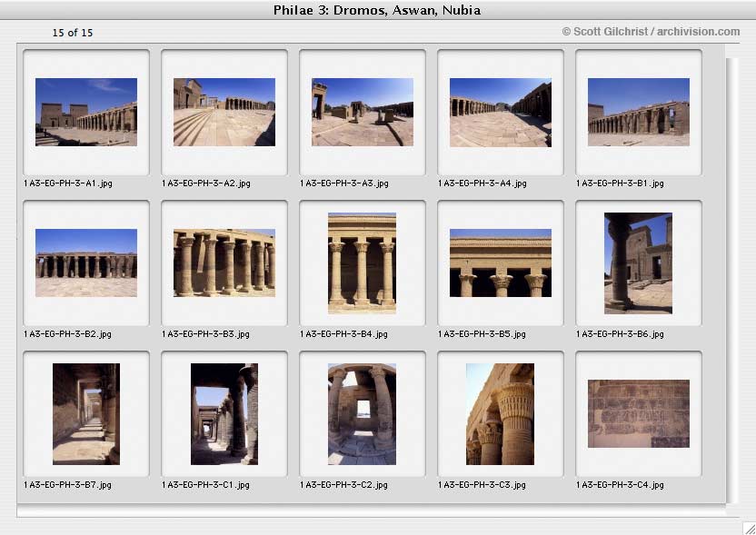The image size is (756, 535).
Task: Select image 1A3-EG-PH-3-B6.jpg
Action: pos(639,263)
